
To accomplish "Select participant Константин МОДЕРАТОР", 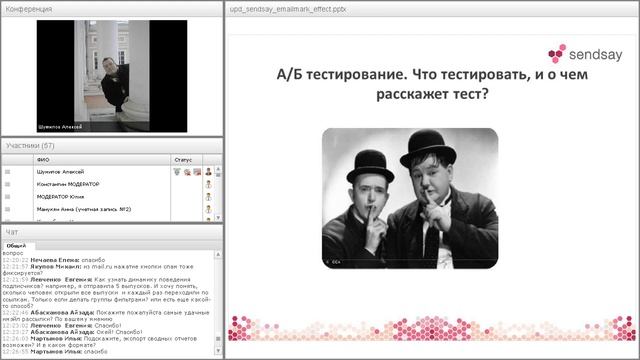I will click(68, 184).
